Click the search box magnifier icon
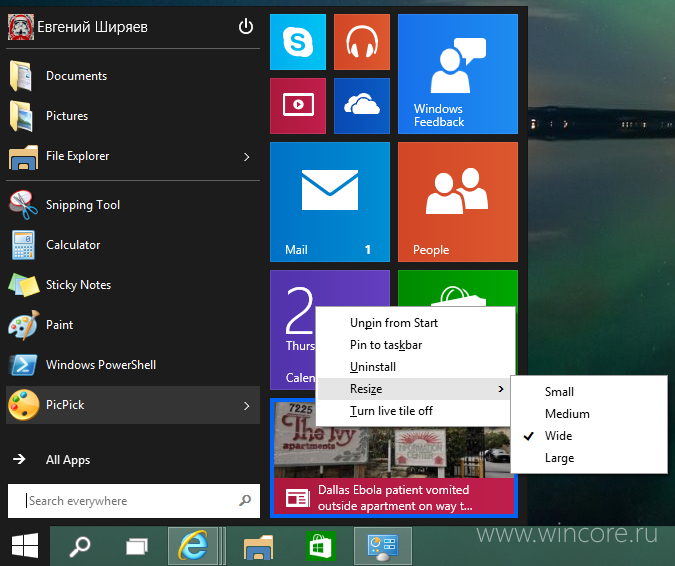Image resolution: width=675 pixels, height=566 pixels. pyautogui.click(x=245, y=500)
